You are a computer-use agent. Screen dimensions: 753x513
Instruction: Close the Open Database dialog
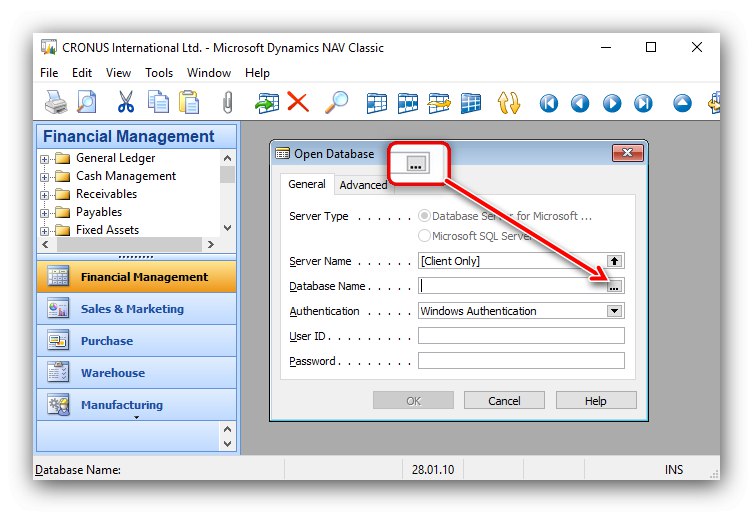point(628,153)
